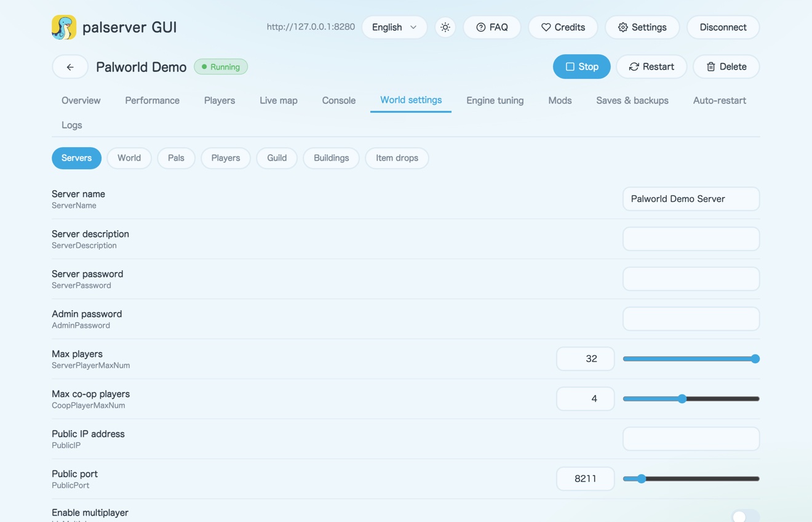Image resolution: width=812 pixels, height=522 pixels.
Task: Click the ServerPlayerMaxNum key label
Action: click(x=90, y=366)
